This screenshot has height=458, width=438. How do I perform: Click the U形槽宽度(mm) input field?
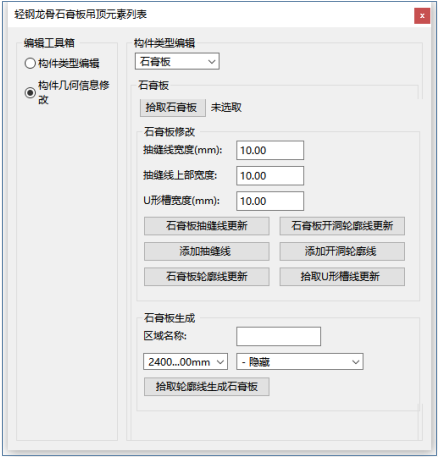pos(270,201)
